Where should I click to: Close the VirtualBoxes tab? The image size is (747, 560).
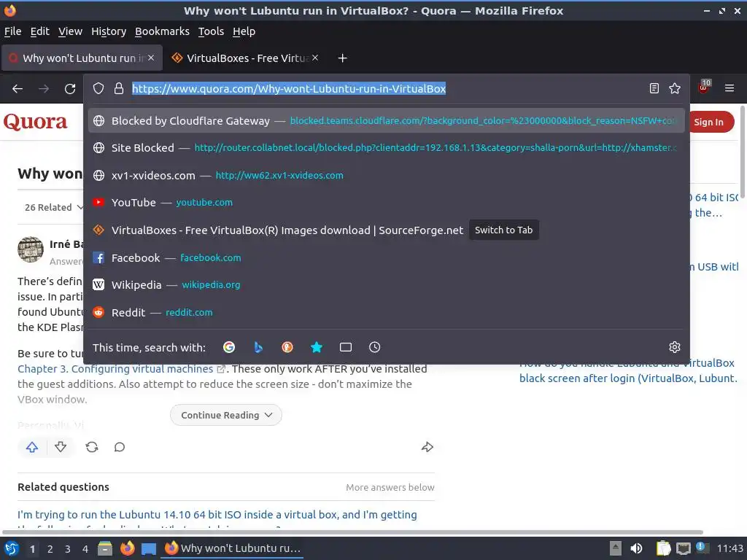tap(315, 58)
